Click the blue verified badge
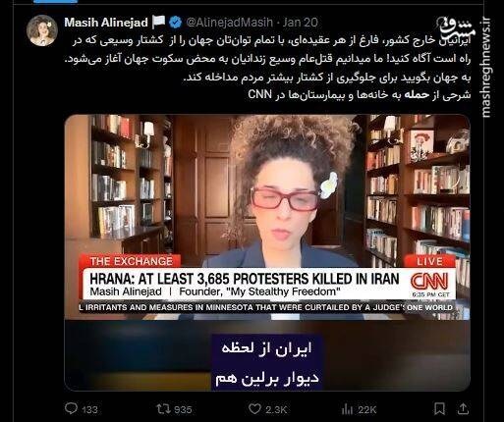 tap(176, 23)
